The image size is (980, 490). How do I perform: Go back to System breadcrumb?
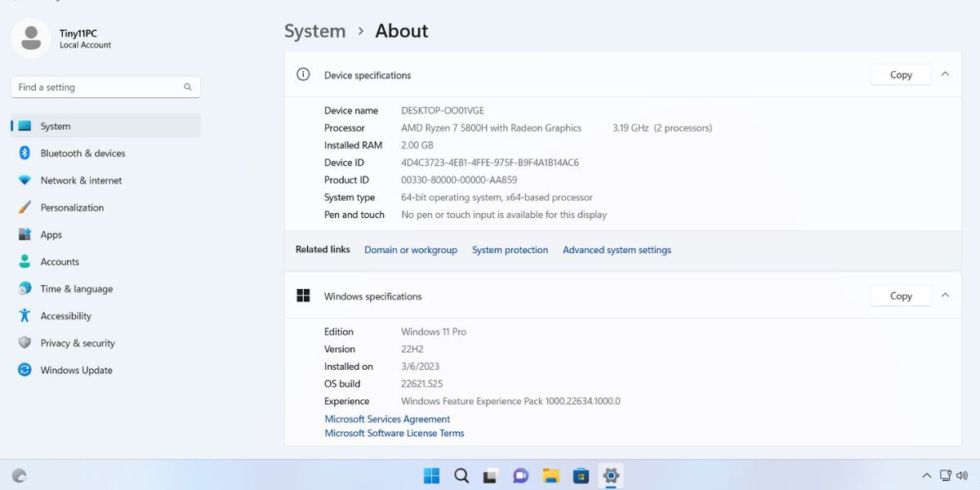315,31
